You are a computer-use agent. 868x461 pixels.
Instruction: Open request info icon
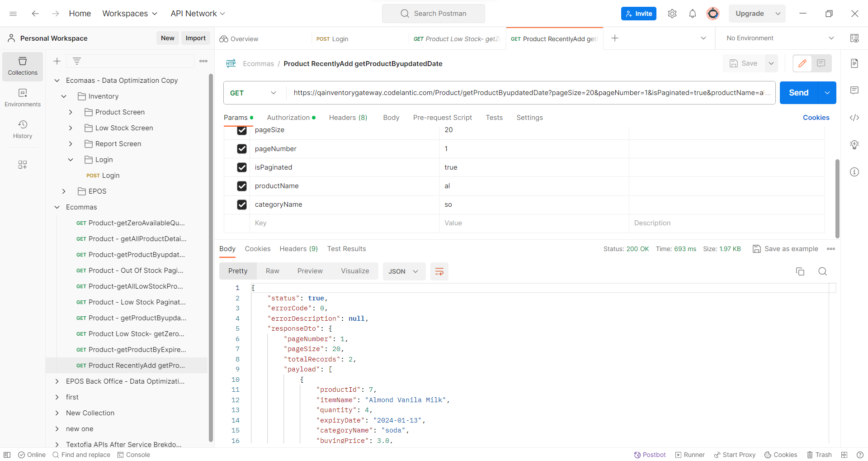click(854, 172)
